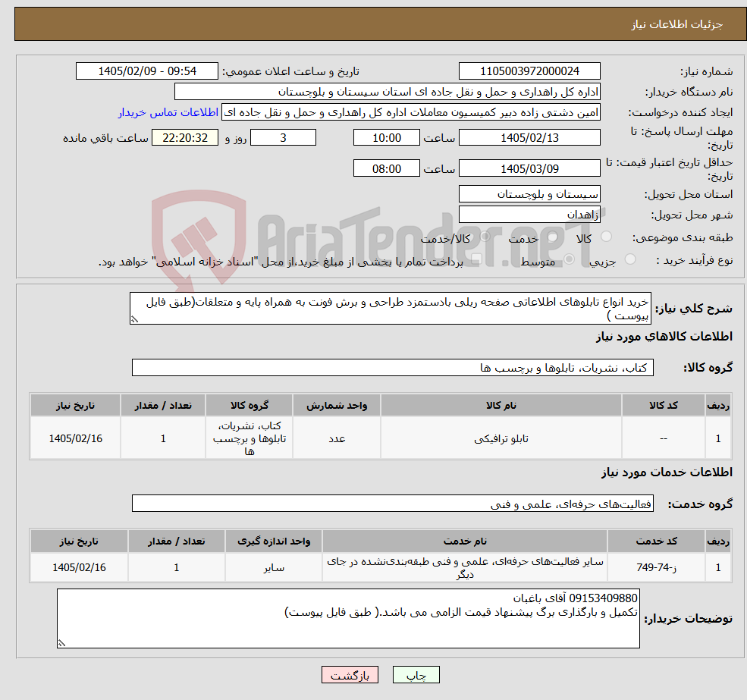
Task: Click the page title جزئیات اطلاعات نیاز
Action: (677, 24)
